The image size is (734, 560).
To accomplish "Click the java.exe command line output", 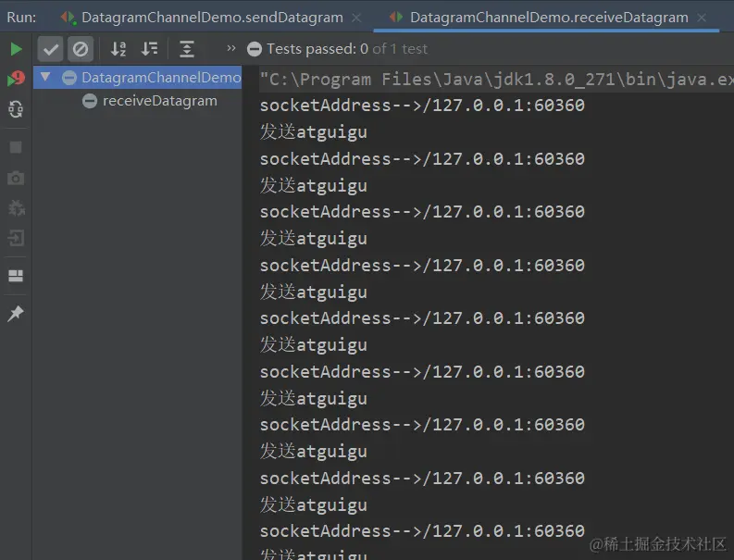I will click(x=497, y=79).
